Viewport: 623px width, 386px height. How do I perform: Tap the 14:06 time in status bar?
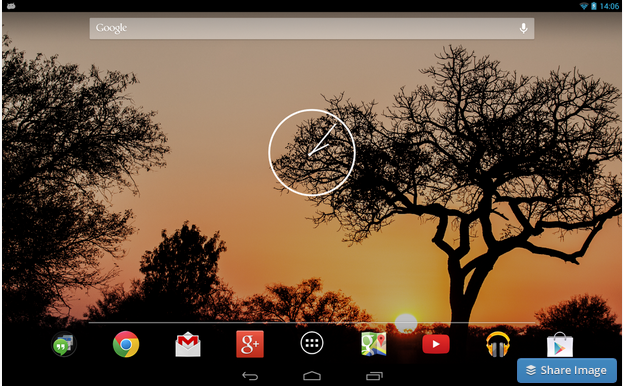pos(609,6)
